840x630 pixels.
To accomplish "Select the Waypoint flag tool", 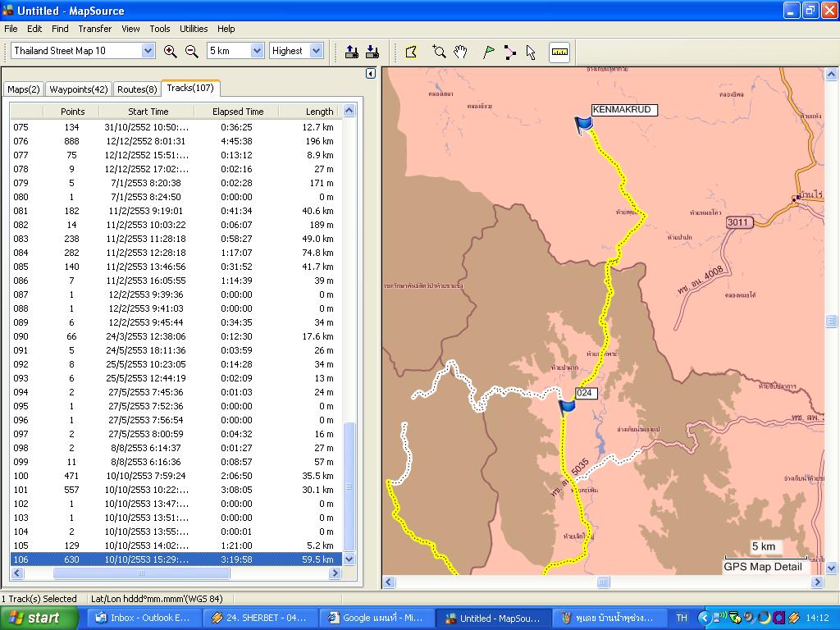I will coord(489,52).
